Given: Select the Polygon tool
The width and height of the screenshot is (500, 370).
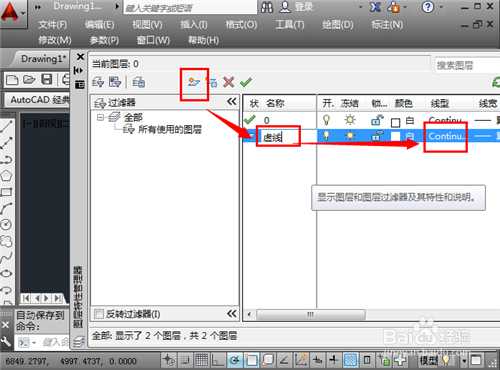Looking at the screenshot, I should coord(7,176).
